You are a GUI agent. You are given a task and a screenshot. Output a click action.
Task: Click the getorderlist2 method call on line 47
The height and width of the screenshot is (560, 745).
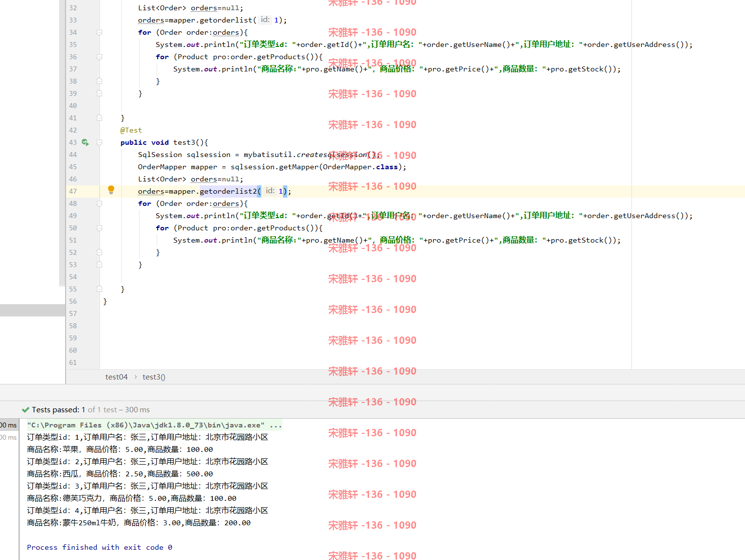coord(228,191)
